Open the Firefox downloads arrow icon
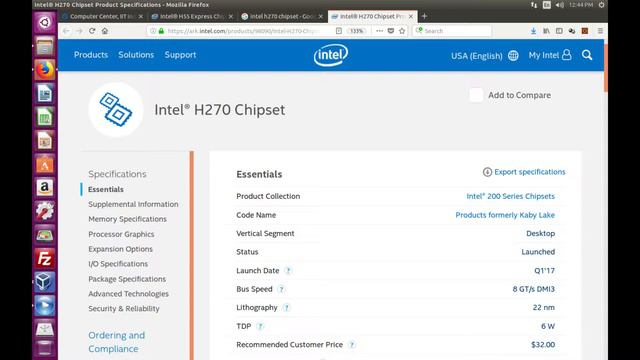Screen dimensions: 640x360 (533, 31)
